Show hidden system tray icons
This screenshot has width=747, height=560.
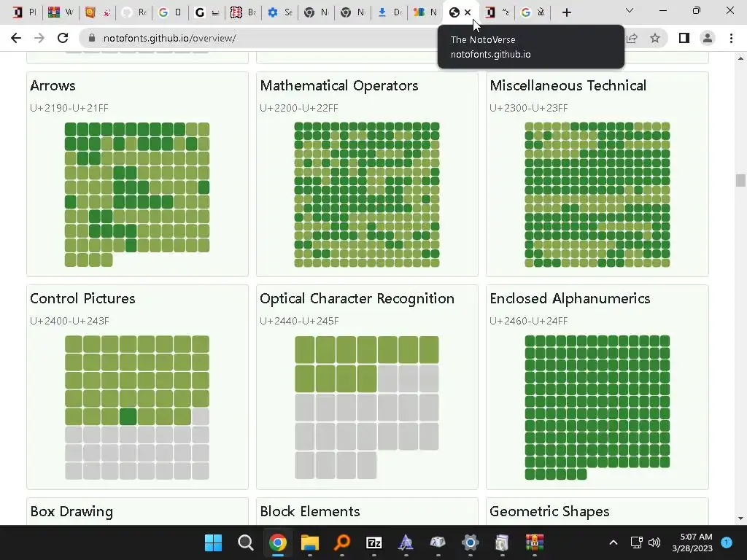(x=613, y=542)
